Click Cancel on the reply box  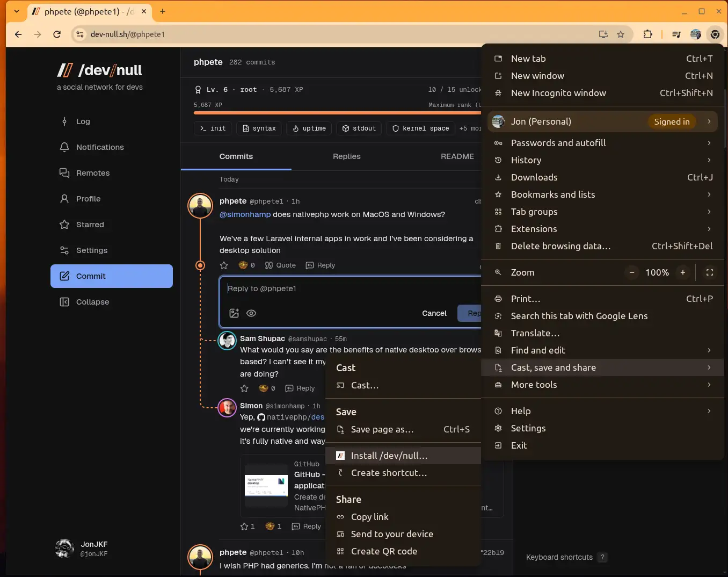[434, 313]
